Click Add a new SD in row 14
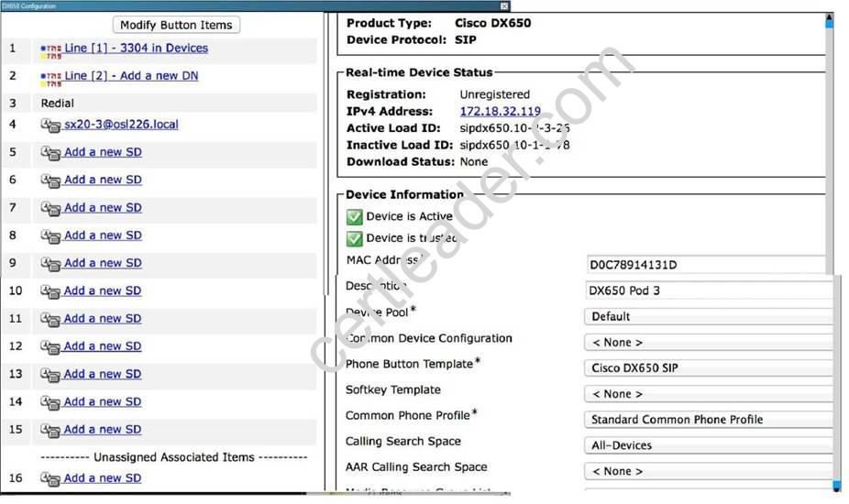This screenshot has width=849, height=504. [x=103, y=401]
